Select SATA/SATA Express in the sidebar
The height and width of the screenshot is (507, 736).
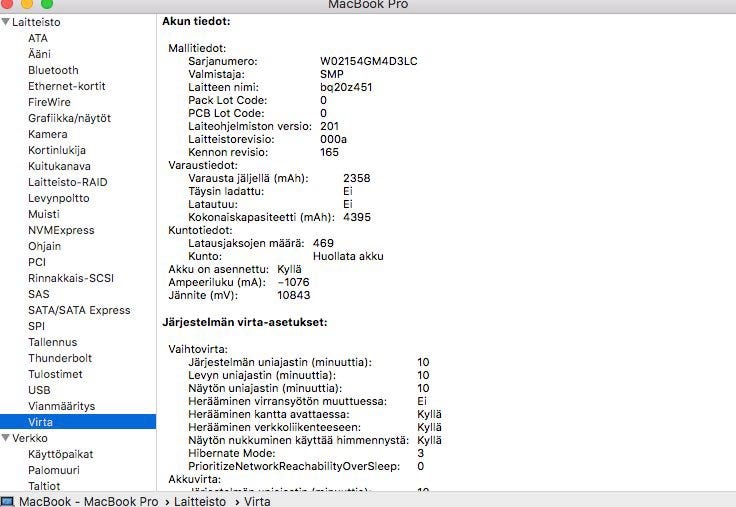coord(79,310)
